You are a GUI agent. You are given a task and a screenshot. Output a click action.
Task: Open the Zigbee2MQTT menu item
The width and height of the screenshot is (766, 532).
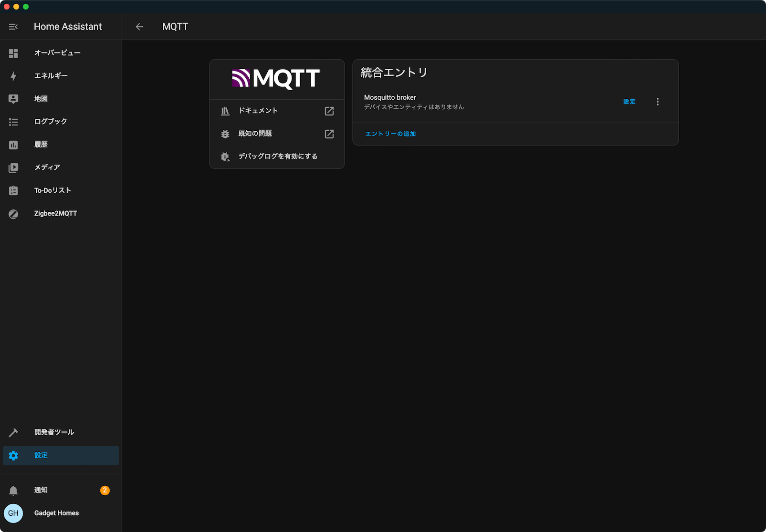[x=61, y=214]
